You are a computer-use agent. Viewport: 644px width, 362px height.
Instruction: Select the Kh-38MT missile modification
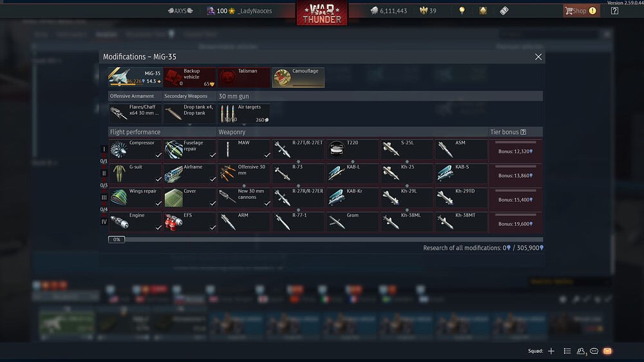462,222
